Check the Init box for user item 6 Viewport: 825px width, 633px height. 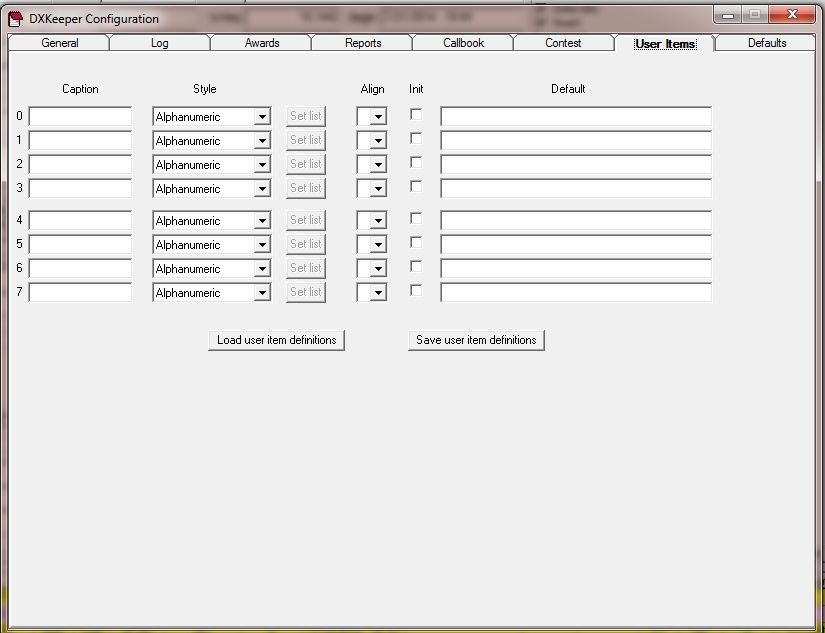pos(416,267)
